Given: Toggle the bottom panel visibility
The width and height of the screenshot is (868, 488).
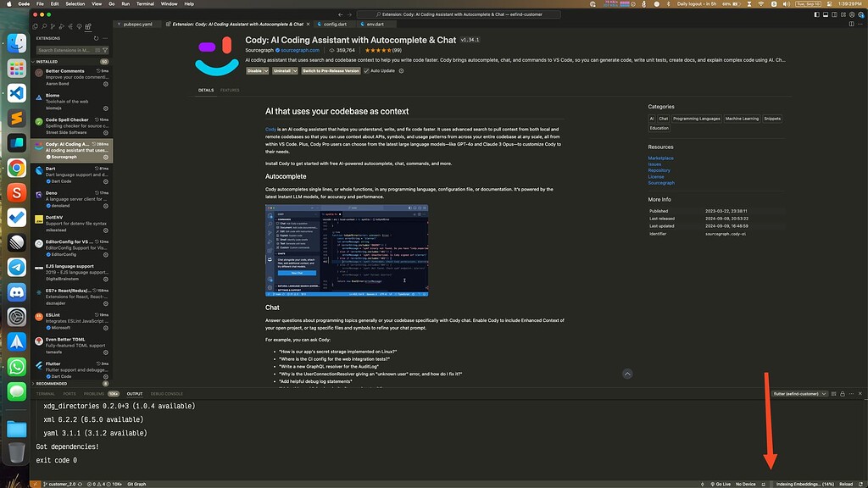Looking at the screenshot, I should click(x=826, y=14).
